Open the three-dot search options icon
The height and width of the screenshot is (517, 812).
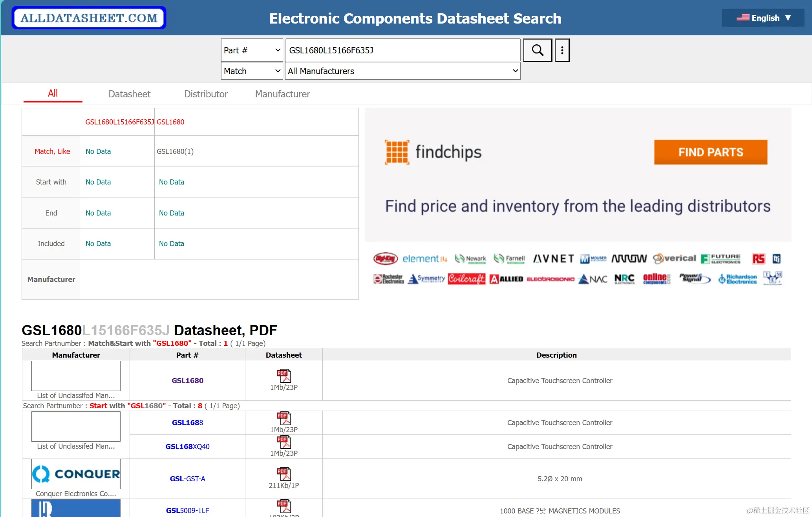coord(562,50)
